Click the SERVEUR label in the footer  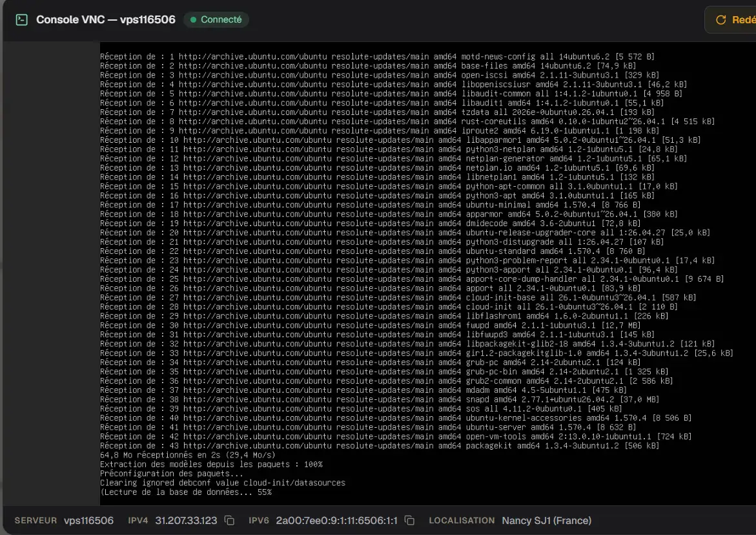36,521
